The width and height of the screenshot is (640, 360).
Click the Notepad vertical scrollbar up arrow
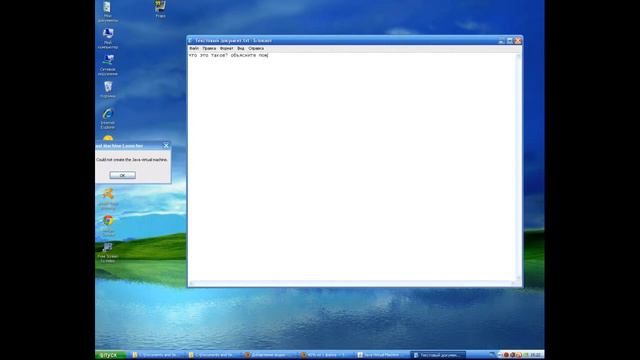click(518, 55)
